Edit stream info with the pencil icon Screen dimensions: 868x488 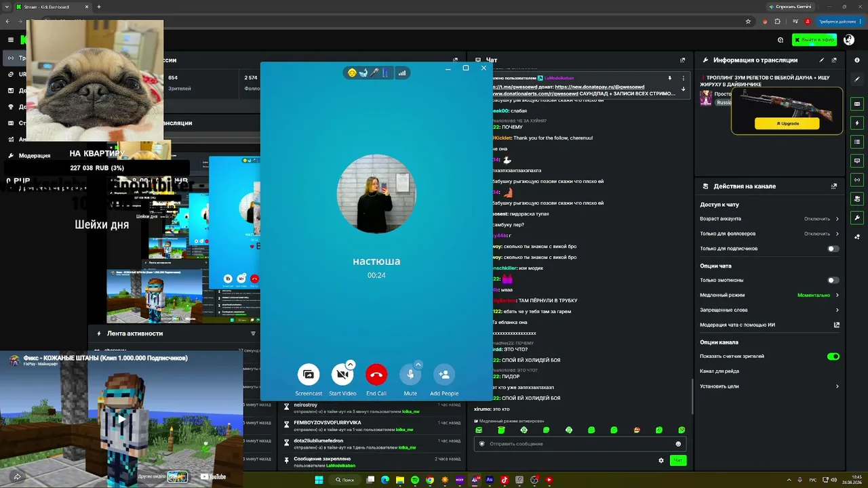[x=822, y=60]
